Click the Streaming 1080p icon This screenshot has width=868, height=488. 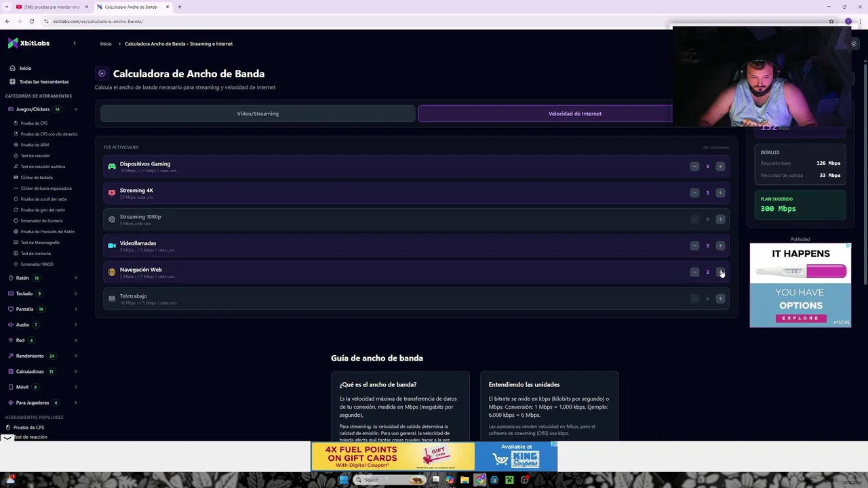pyautogui.click(x=112, y=219)
